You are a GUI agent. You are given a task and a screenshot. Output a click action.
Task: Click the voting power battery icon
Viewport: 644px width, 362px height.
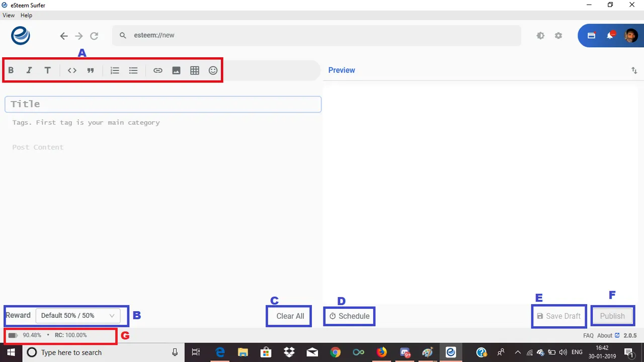click(x=13, y=335)
